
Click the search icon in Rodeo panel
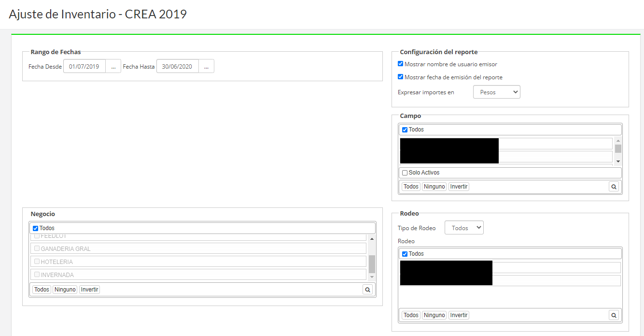click(614, 315)
